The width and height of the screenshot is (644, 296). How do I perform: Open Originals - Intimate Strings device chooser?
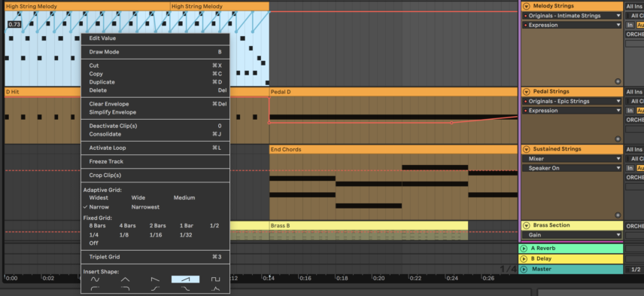tap(572, 16)
